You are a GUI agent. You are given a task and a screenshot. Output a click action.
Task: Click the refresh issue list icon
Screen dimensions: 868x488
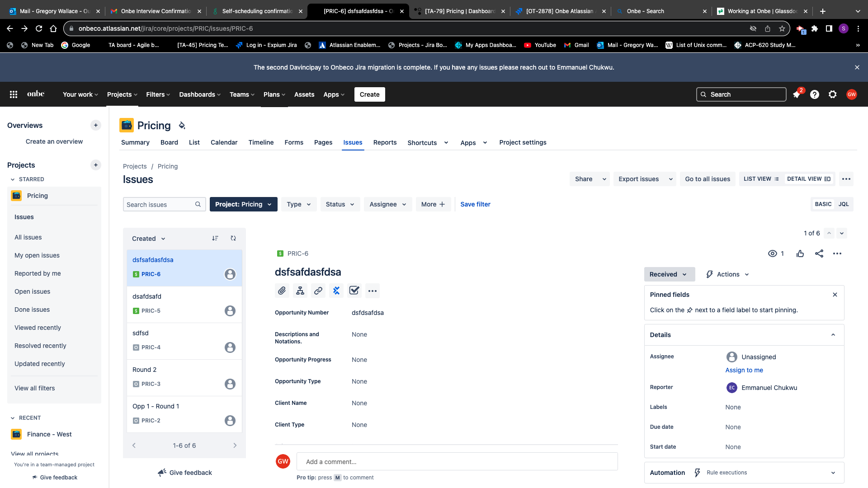(x=233, y=238)
